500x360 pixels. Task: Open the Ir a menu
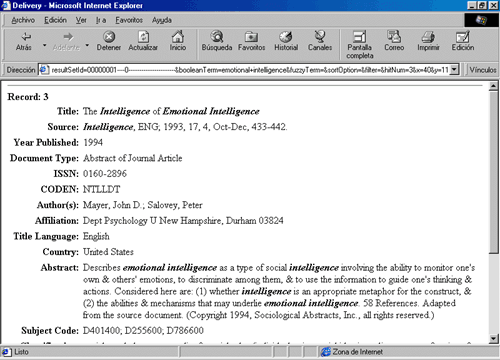click(101, 20)
